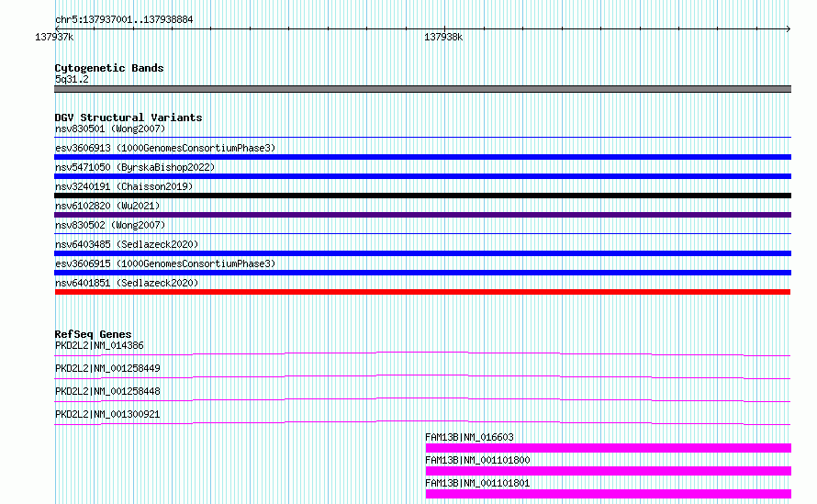Select the 5q31.2 band label
817x504 pixels.
72,79
